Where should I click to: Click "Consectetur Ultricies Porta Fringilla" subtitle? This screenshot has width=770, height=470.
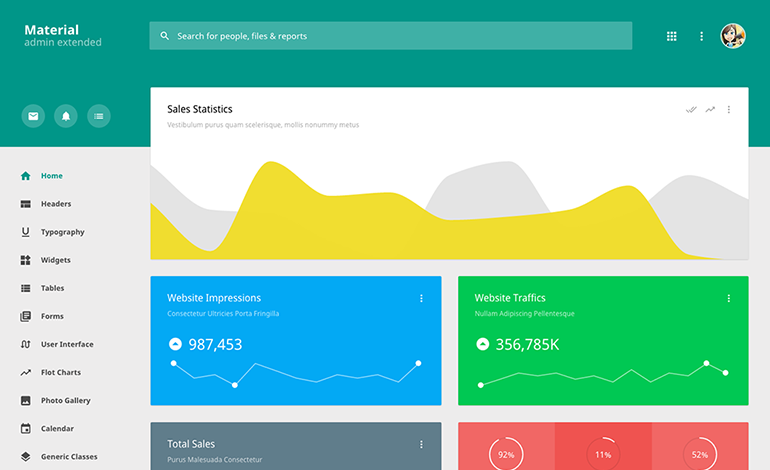[x=223, y=313]
